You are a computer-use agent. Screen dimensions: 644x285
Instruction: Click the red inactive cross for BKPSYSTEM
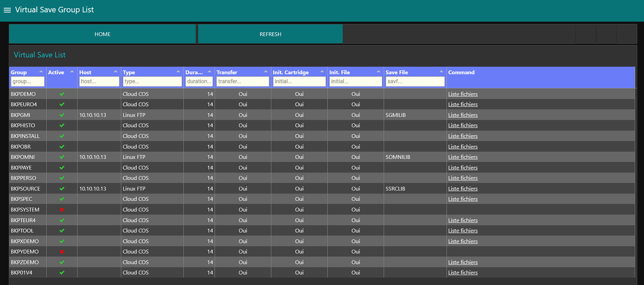62,210
